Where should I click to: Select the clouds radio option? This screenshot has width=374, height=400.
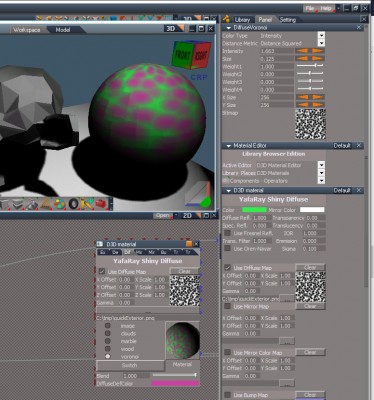click(x=108, y=333)
